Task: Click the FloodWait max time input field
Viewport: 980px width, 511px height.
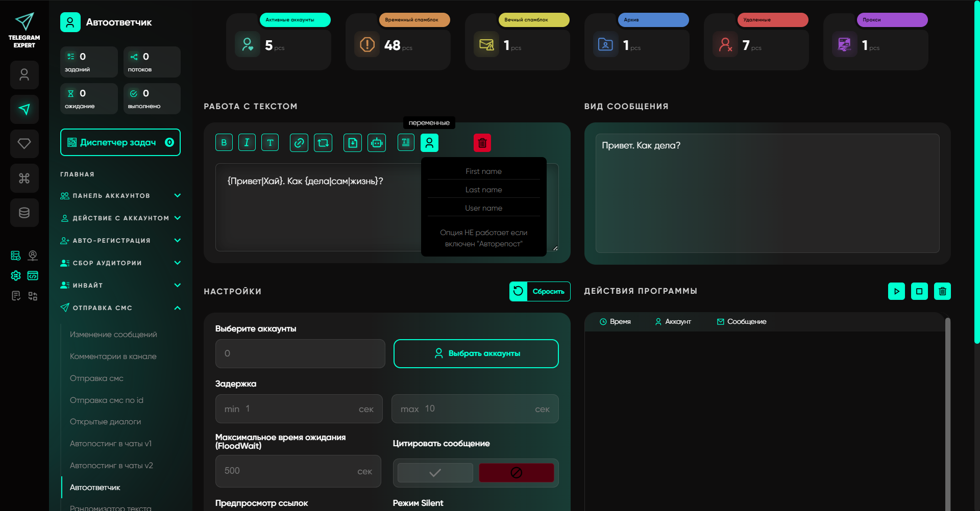Action: click(x=298, y=471)
